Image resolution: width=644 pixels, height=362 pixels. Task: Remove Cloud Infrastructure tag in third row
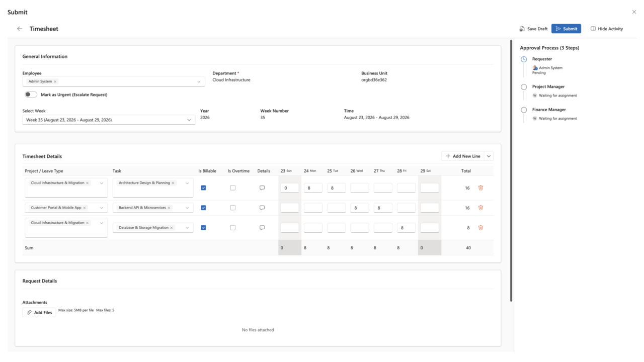click(x=88, y=223)
